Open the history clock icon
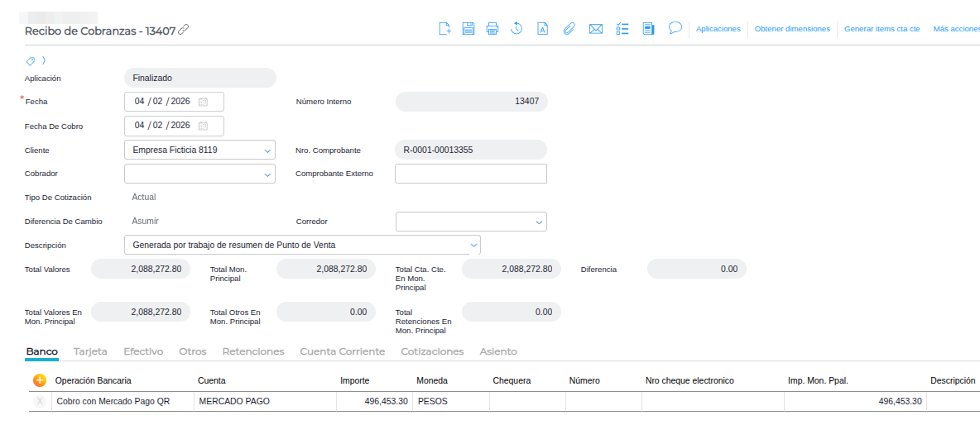Image resolution: width=980 pixels, height=425 pixels. [516, 29]
